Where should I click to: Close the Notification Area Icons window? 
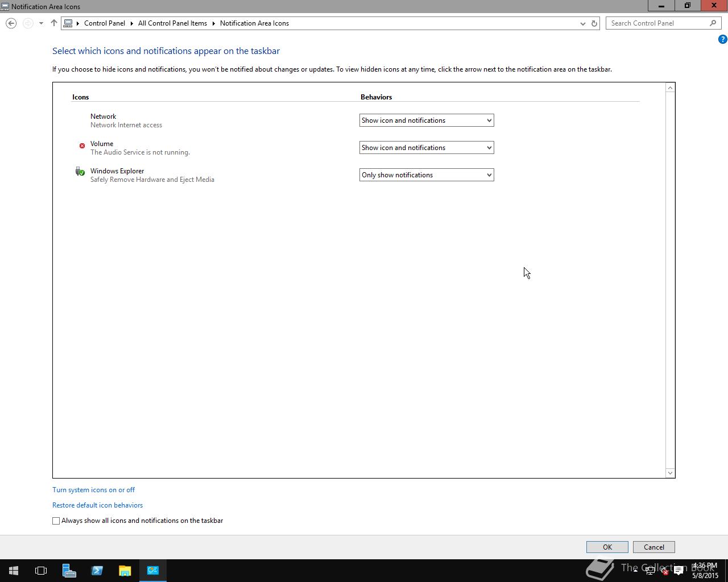pyautogui.click(x=714, y=6)
